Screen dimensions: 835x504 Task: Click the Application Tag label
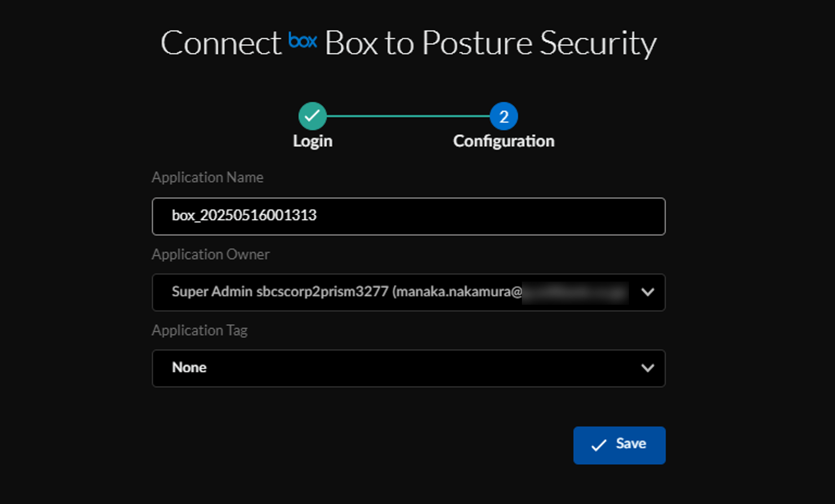[199, 330]
